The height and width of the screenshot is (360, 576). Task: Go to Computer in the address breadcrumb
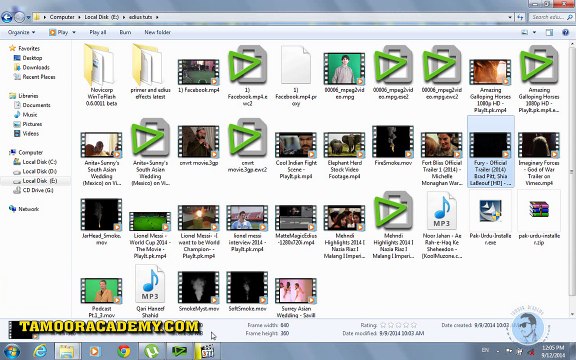coord(62,17)
